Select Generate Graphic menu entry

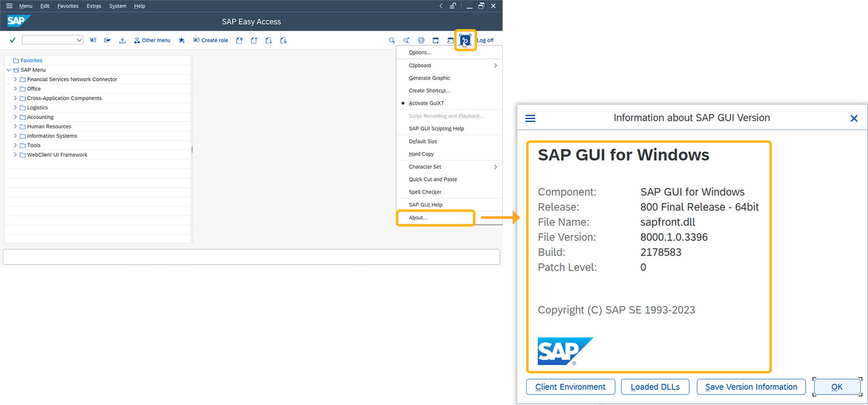click(x=449, y=78)
